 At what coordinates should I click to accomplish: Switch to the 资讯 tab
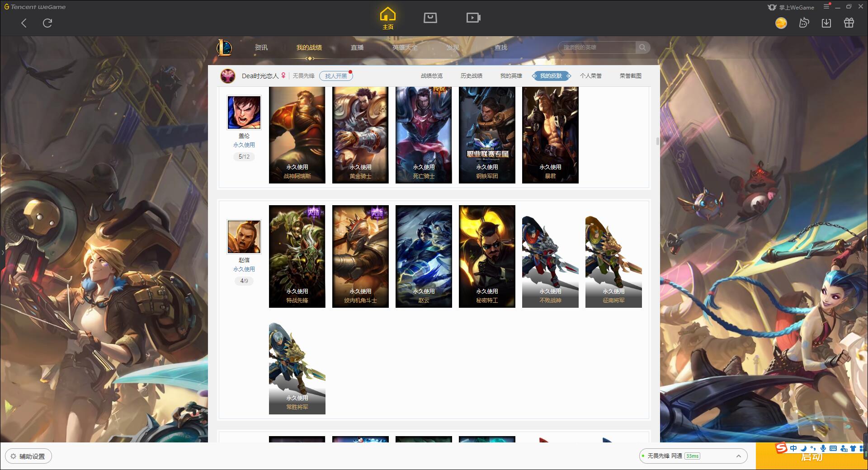coord(261,47)
